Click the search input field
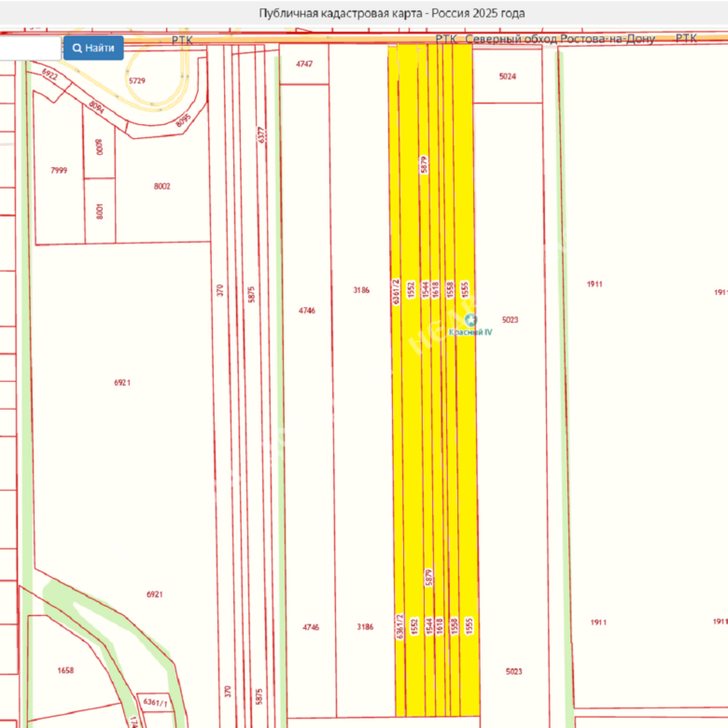 pos(30,48)
